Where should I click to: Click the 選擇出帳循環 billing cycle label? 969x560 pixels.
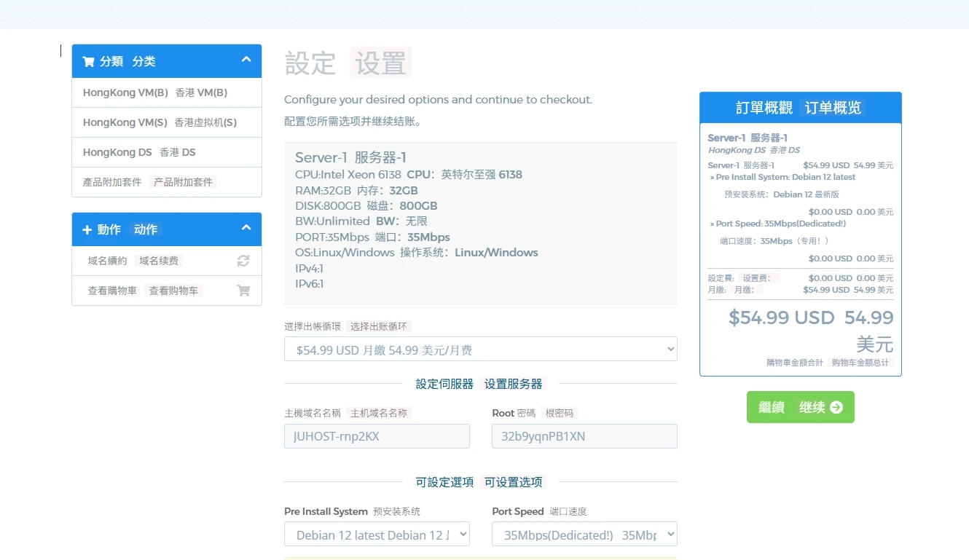313,327
